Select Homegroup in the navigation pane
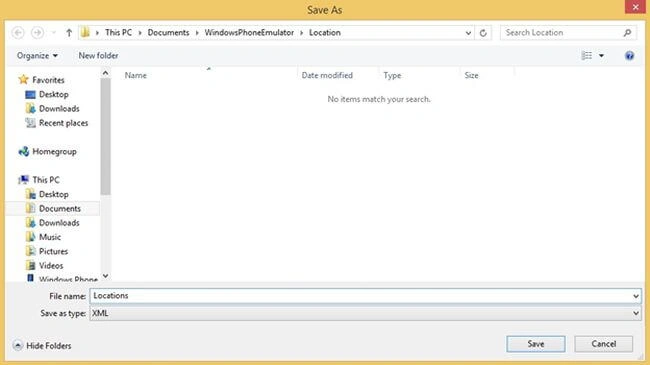The width and height of the screenshot is (650, 365). [54, 151]
